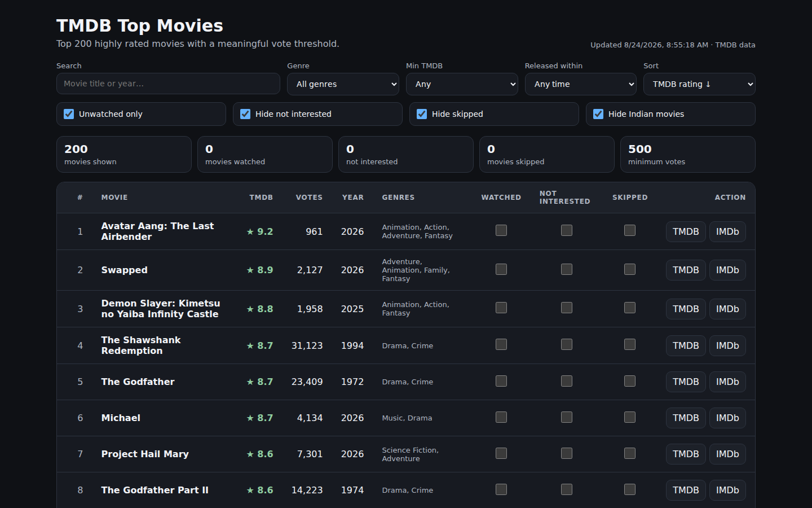The image size is (812, 508).
Task: Select the 0 not interested stat card
Action: pos(406,154)
